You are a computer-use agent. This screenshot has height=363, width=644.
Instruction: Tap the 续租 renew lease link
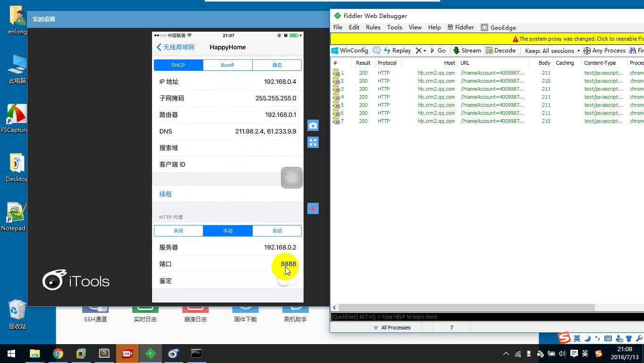click(x=166, y=194)
